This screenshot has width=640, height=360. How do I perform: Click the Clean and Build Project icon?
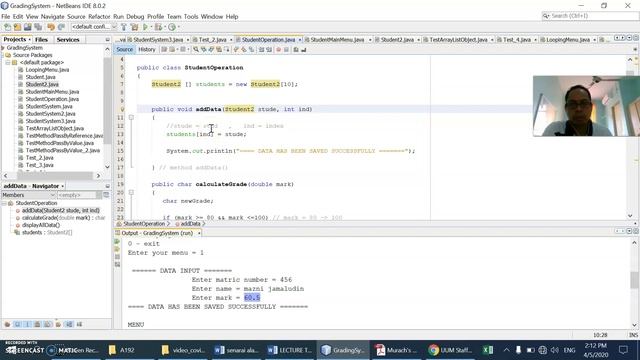[x=134, y=27]
